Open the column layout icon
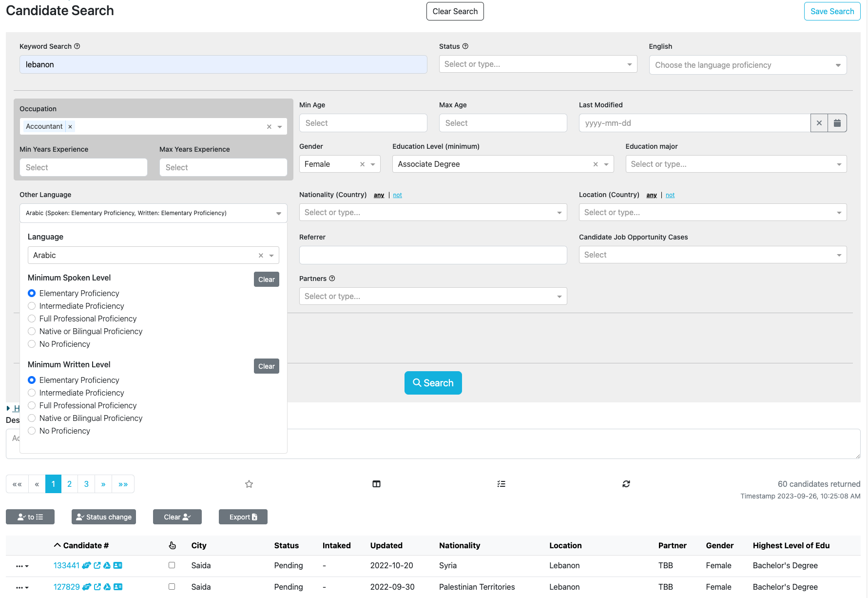 coord(376,484)
